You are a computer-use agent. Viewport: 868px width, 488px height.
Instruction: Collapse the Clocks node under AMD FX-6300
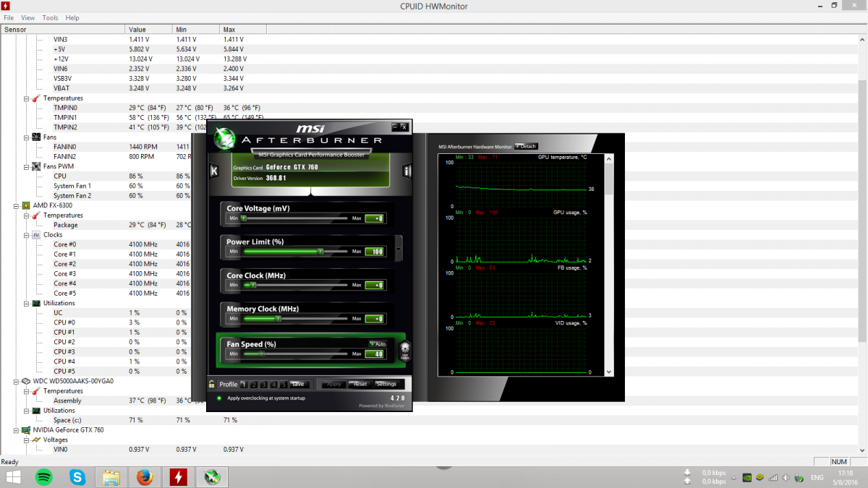coord(26,235)
